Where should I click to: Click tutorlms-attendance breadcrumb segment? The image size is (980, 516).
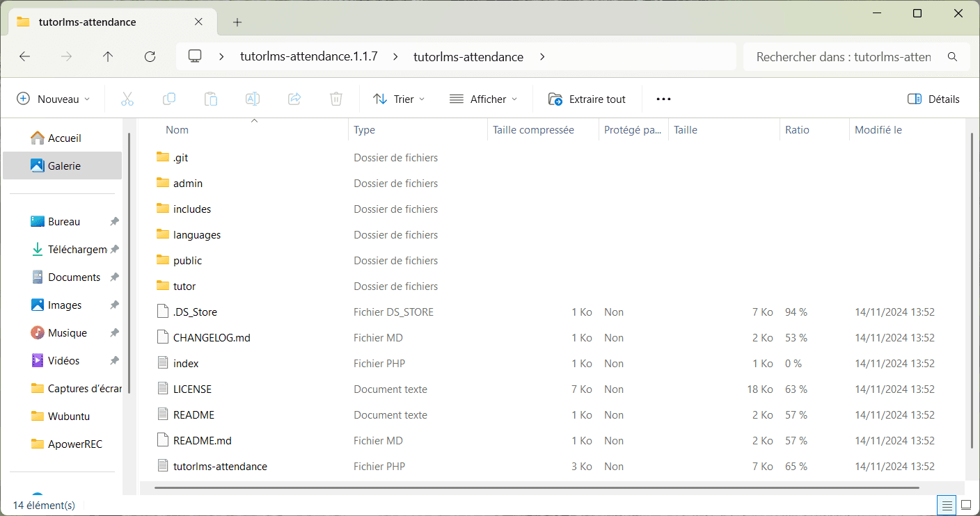(x=468, y=57)
